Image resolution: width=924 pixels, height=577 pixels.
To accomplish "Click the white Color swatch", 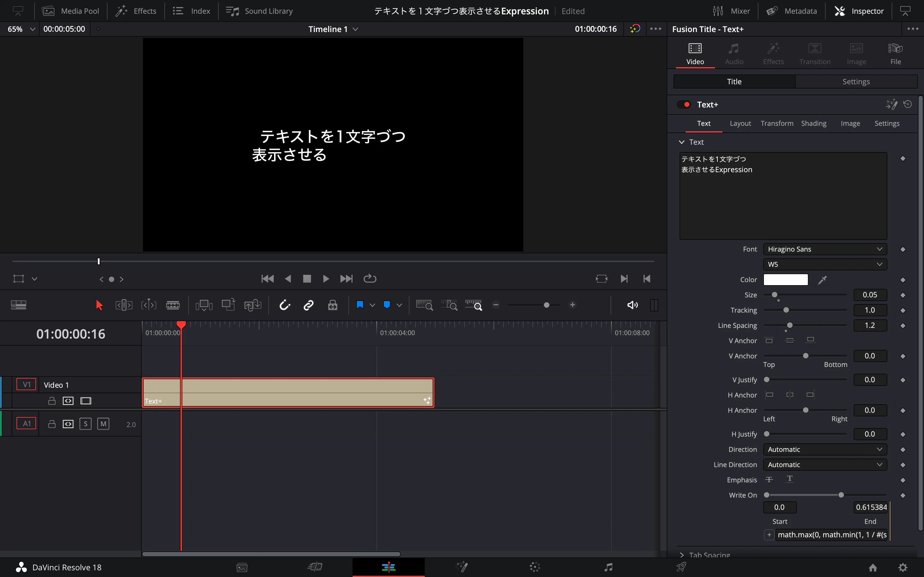I will click(x=785, y=280).
